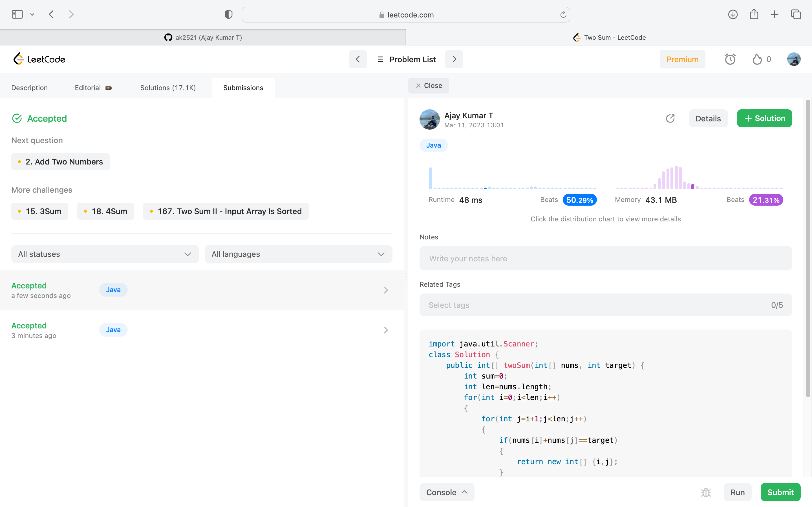Click the LeetCode logo
The width and height of the screenshot is (812, 507).
(39, 59)
